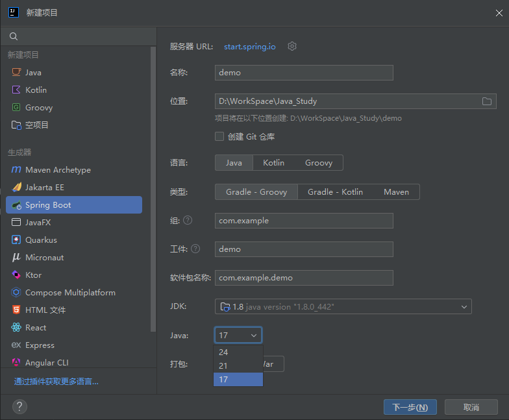Open server URL settings gear
The height and width of the screenshot is (420, 509).
point(292,46)
